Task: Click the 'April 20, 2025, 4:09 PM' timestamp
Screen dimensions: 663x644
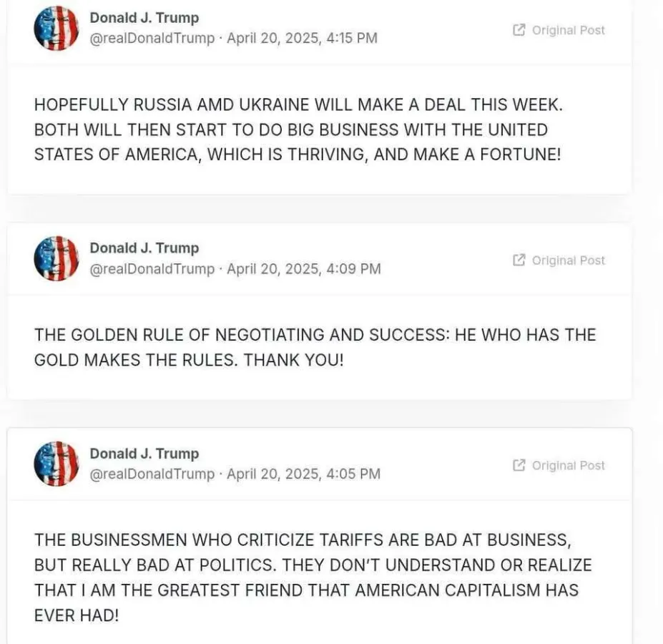Action: 303,268
